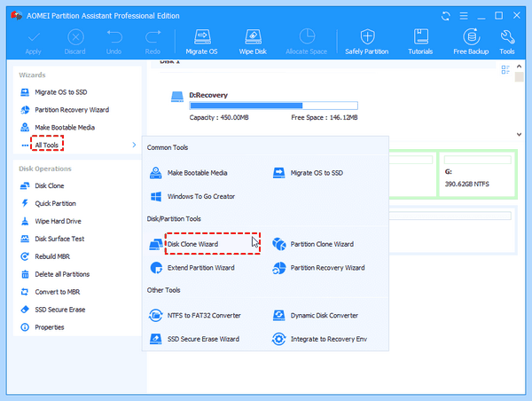Open the Tools wrench icon

click(x=507, y=37)
